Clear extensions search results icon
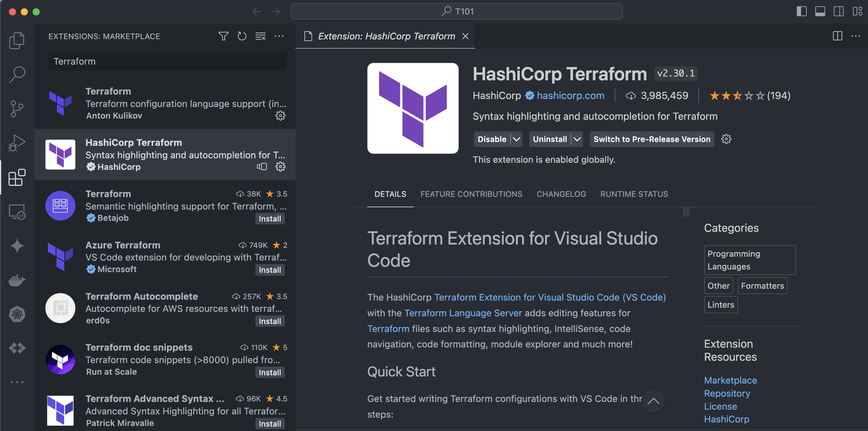868x431 pixels. point(260,36)
